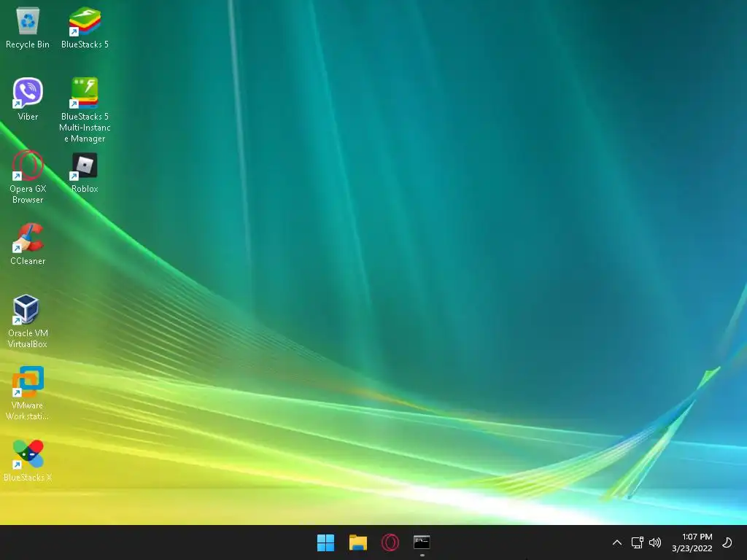The width and height of the screenshot is (747, 560).
Task: Select the BlueStacks 5 desktop shortcut
Action: click(x=85, y=28)
